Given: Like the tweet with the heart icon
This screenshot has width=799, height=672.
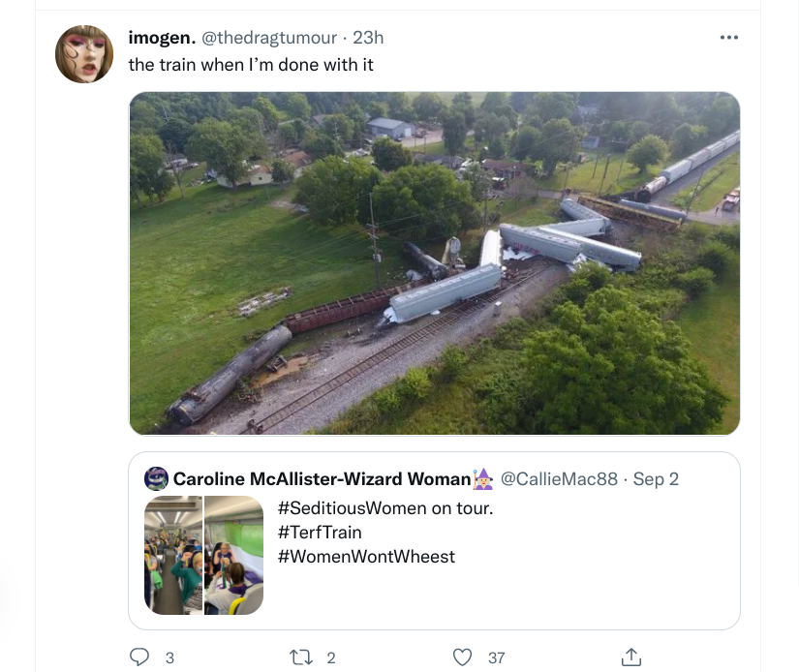Looking at the screenshot, I should click(463, 657).
